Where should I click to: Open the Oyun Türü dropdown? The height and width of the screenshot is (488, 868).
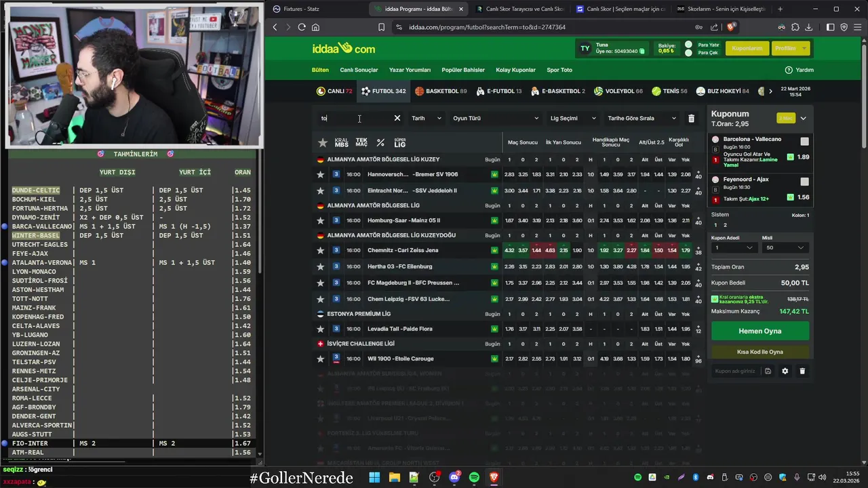(x=496, y=119)
